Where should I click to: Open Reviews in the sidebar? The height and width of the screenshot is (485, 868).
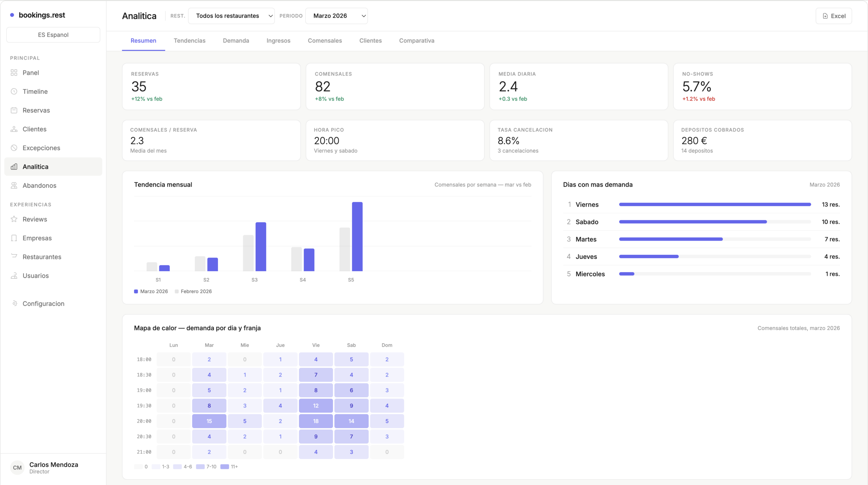[53, 219]
